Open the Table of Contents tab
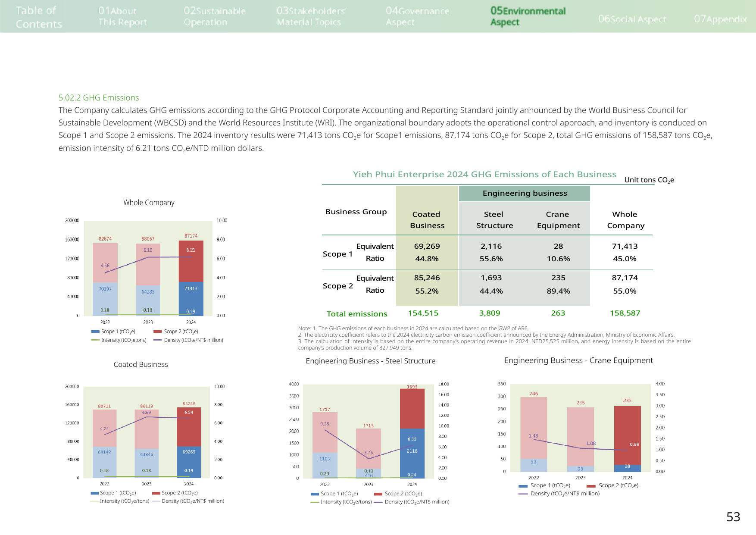Screen dimensions: 756x535 point(39,17)
